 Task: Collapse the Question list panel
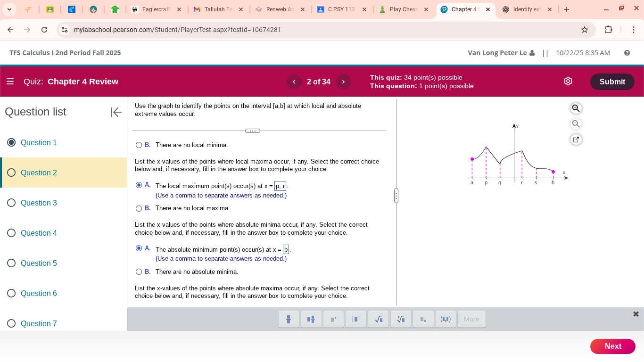[116, 112]
